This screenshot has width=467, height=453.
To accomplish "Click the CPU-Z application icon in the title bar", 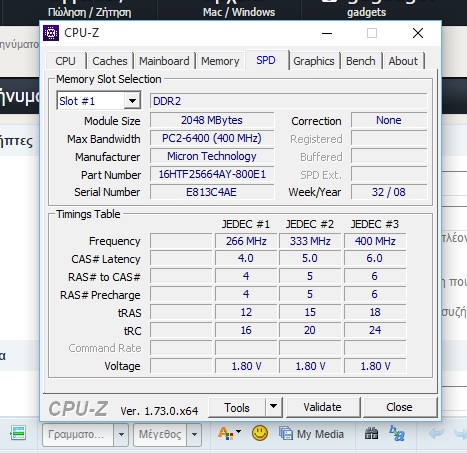I will pos(51,33).
